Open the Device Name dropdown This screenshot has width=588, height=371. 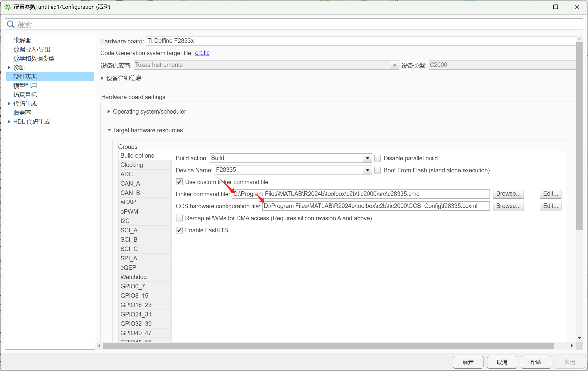[x=367, y=170]
